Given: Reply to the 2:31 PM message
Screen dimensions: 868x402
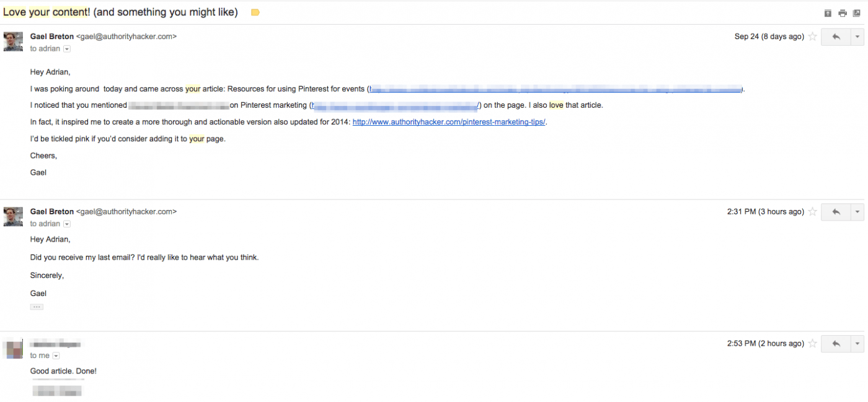Looking at the screenshot, I should coord(836,212).
